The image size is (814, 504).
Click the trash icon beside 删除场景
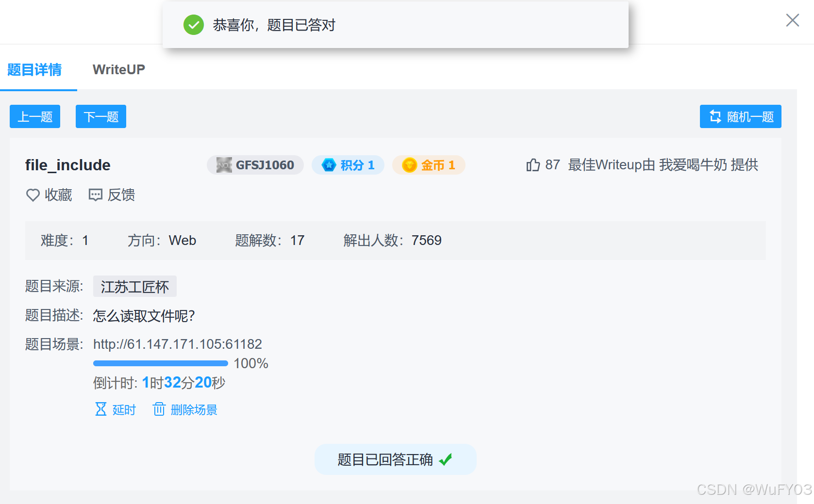[159, 409]
